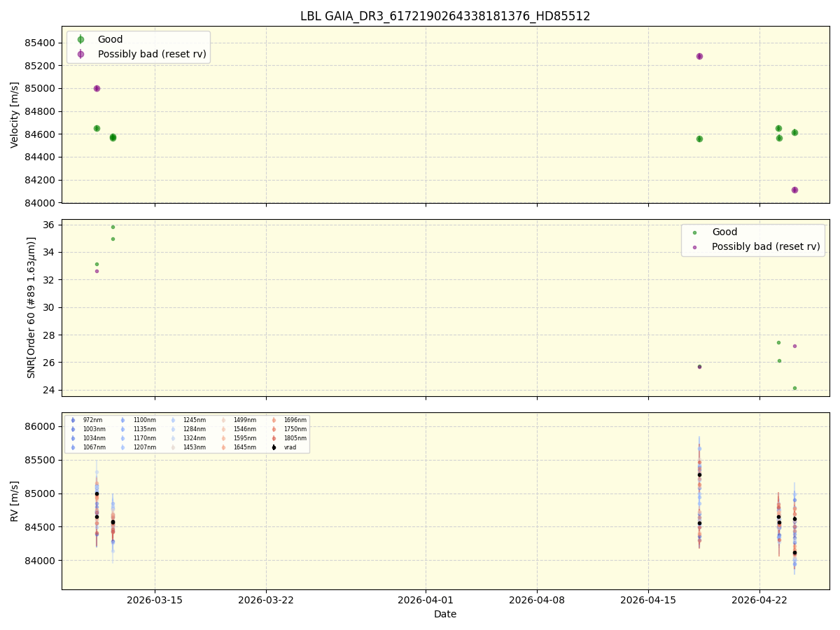Select 'Good' entry in SNR panel legend

coord(724,232)
